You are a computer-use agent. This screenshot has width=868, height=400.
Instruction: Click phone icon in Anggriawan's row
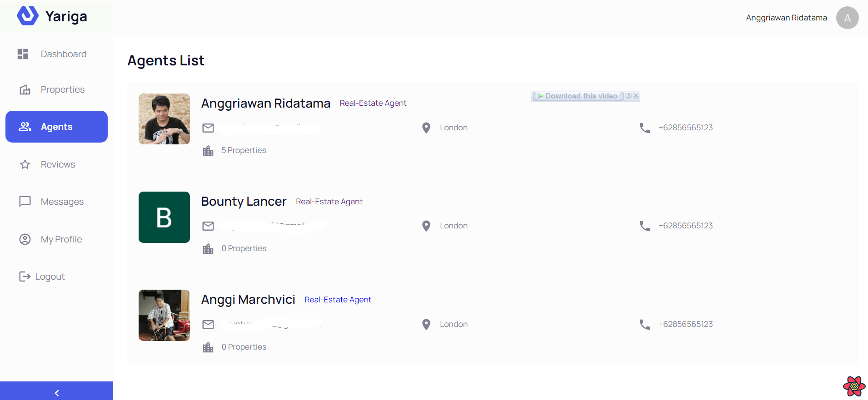click(x=645, y=128)
